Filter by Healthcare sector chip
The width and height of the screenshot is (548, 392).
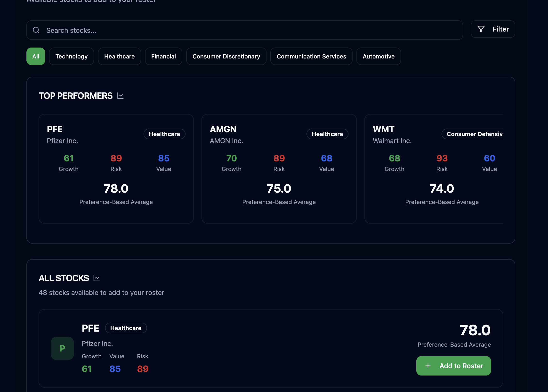(119, 56)
